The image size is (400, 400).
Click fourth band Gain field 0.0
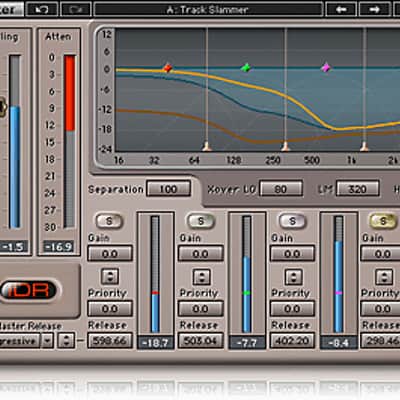tap(381, 254)
